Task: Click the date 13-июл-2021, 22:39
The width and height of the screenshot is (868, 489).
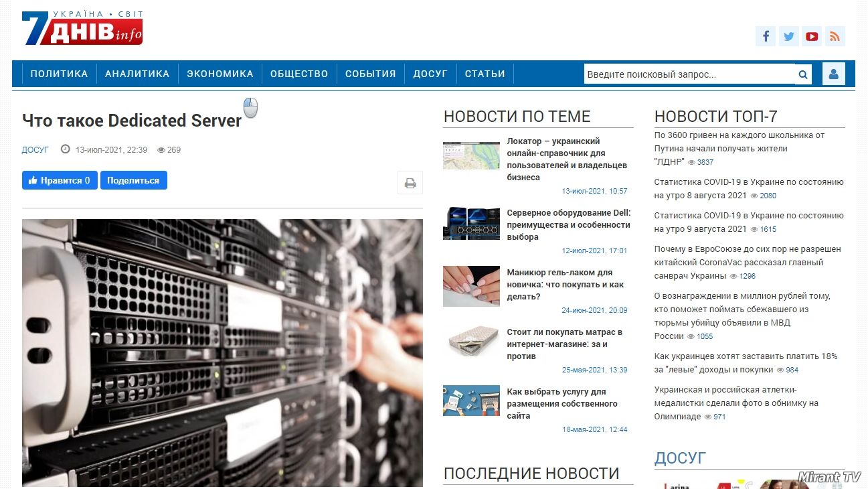Action: pyautogui.click(x=111, y=150)
